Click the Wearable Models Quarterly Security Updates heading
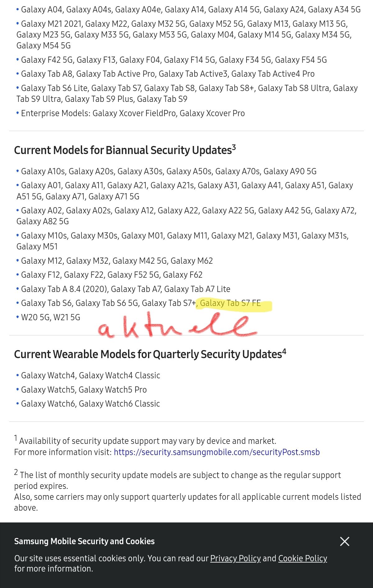This screenshot has height=588, width=373. 150,354
